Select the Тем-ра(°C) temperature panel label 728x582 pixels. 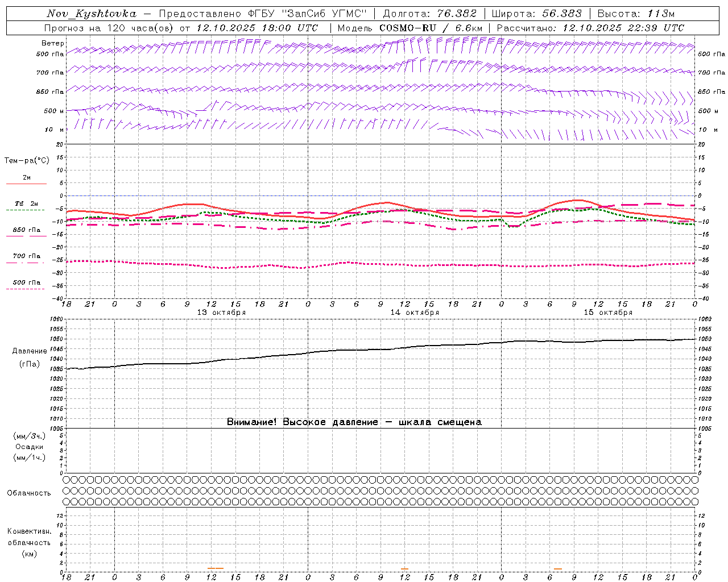(x=27, y=160)
